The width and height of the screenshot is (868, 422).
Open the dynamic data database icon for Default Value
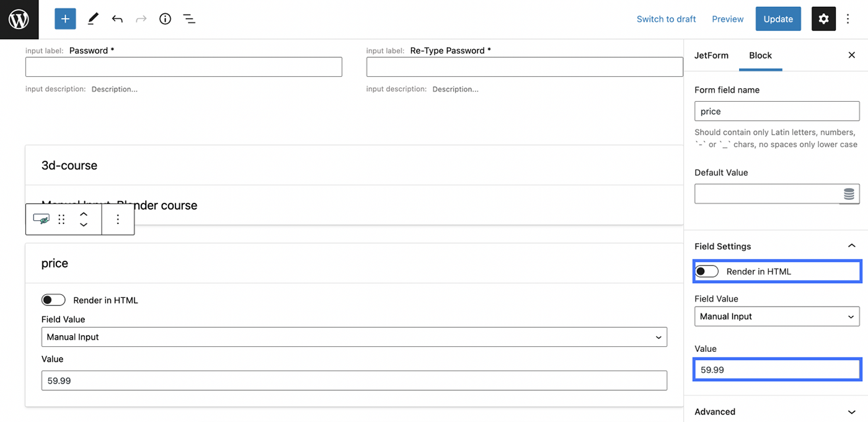pos(848,193)
